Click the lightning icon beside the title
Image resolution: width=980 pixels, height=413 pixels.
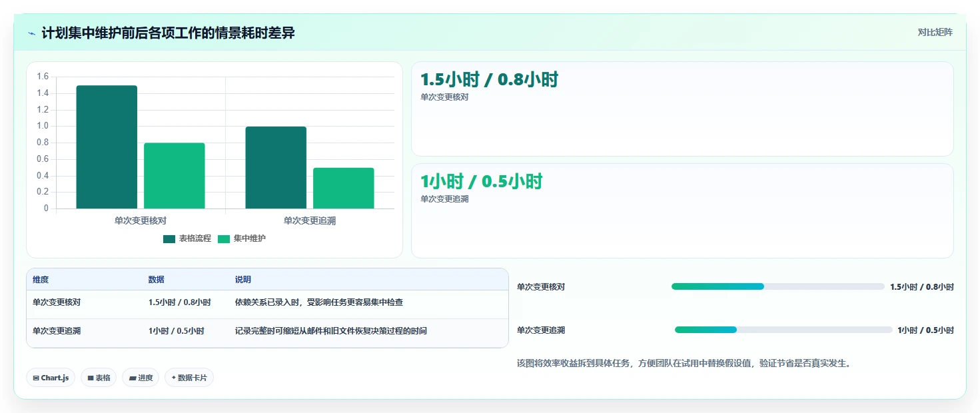31,33
